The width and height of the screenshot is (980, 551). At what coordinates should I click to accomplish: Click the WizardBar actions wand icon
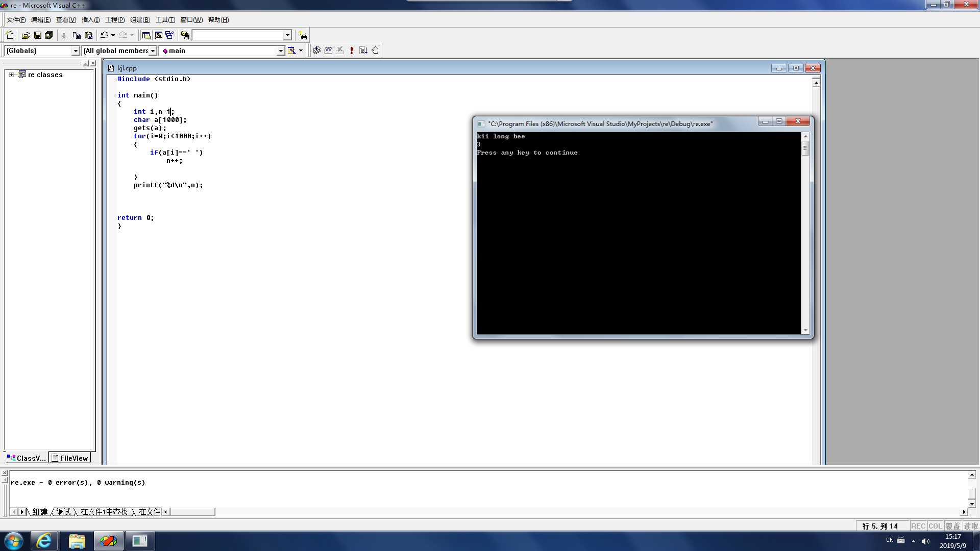[x=291, y=51]
